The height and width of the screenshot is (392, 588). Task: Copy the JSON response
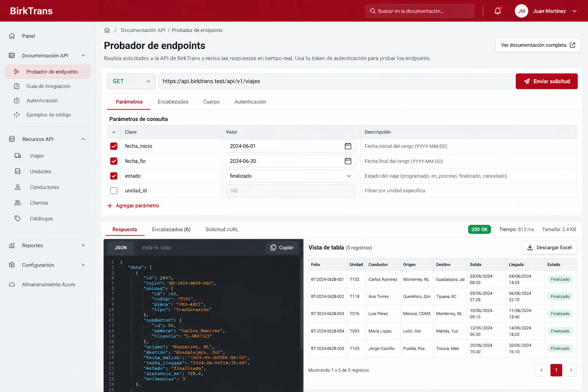pos(282,248)
